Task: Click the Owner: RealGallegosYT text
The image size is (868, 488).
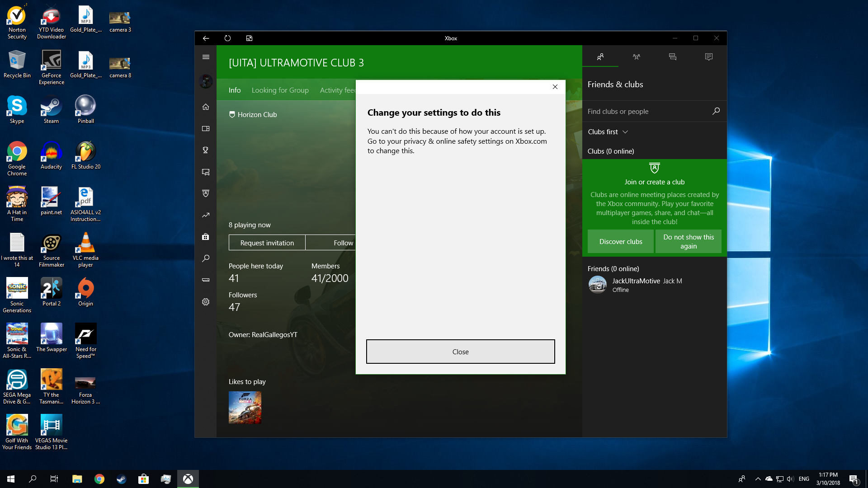Action: point(263,335)
